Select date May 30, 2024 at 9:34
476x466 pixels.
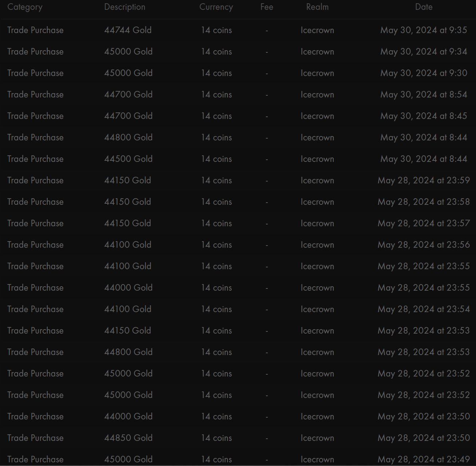424,52
